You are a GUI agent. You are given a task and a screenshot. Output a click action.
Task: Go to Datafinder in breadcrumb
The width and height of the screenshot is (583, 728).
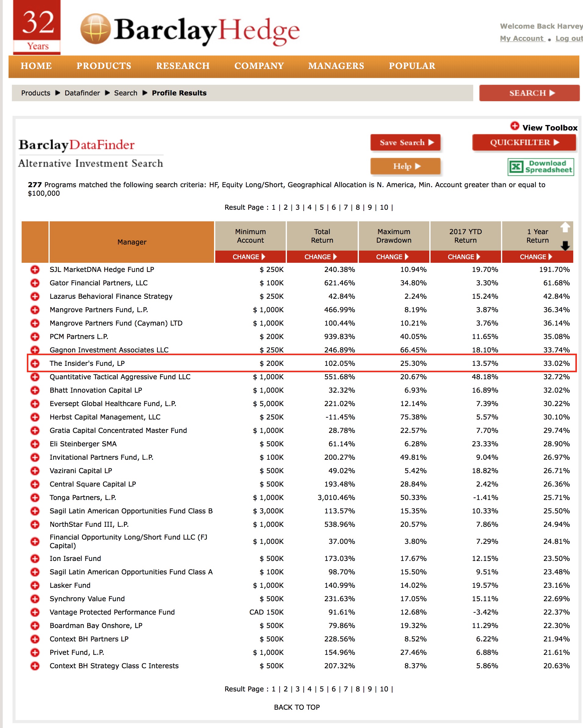coord(82,93)
